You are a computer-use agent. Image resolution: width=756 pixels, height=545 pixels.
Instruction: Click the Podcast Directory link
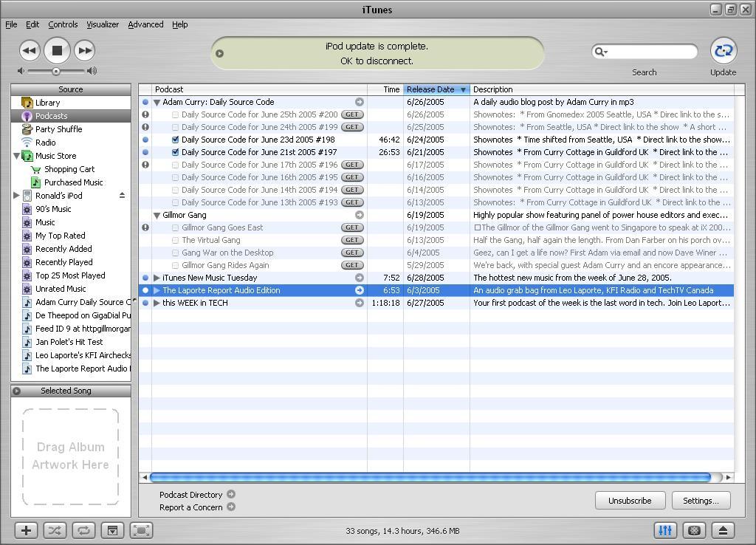(191, 494)
